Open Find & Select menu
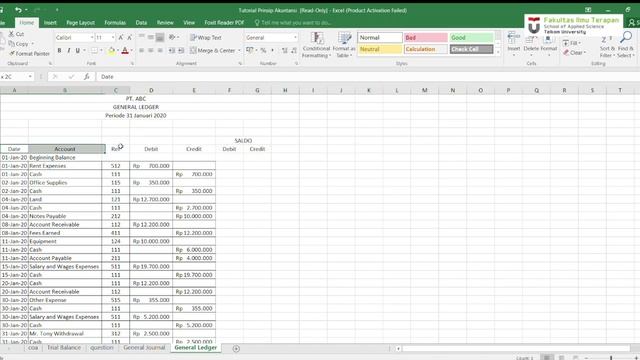The width and height of the screenshot is (640, 360). [x=625, y=45]
